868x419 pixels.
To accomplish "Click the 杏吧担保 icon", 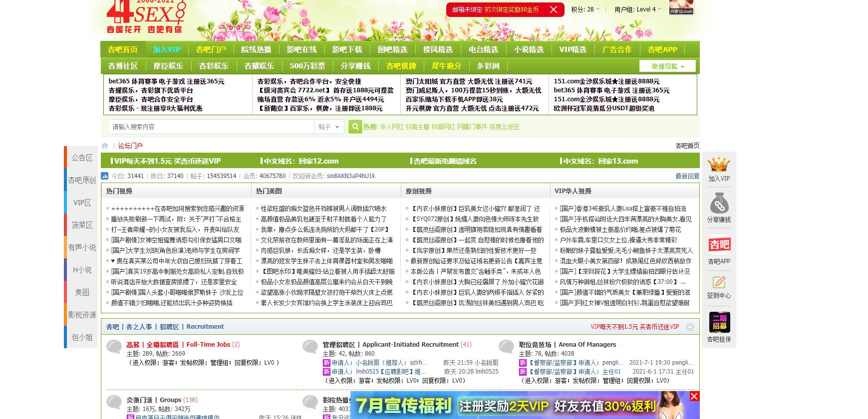I will [x=719, y=323].
